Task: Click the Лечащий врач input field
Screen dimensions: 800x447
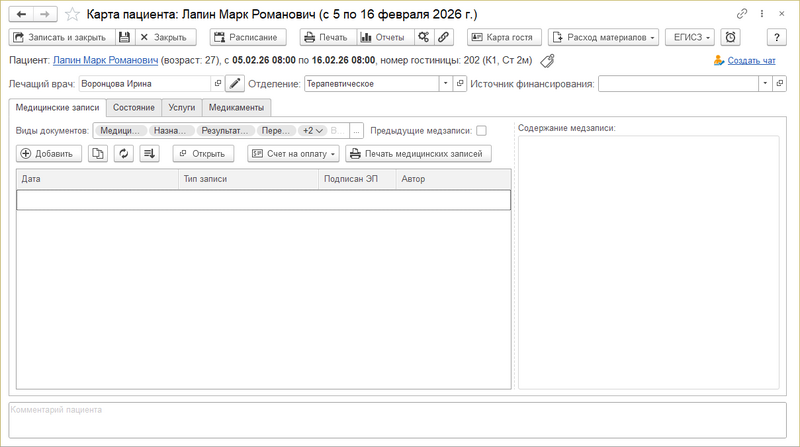Action: 145,84
